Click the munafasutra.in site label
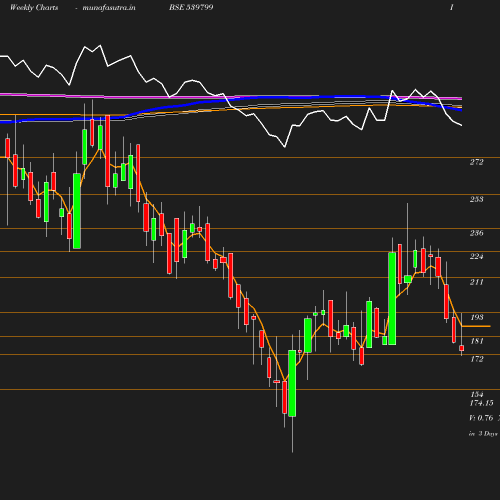 (x=109, y=7)
